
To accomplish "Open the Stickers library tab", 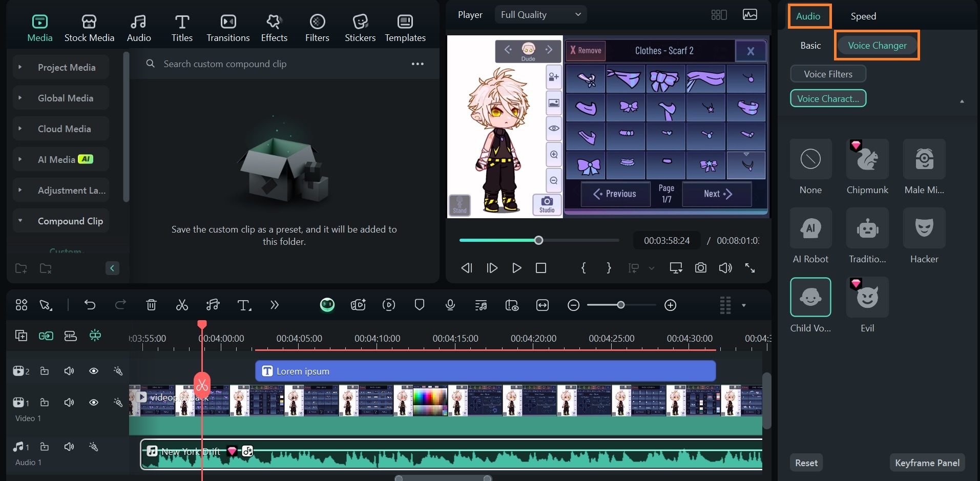I will [x=360, y=28].
